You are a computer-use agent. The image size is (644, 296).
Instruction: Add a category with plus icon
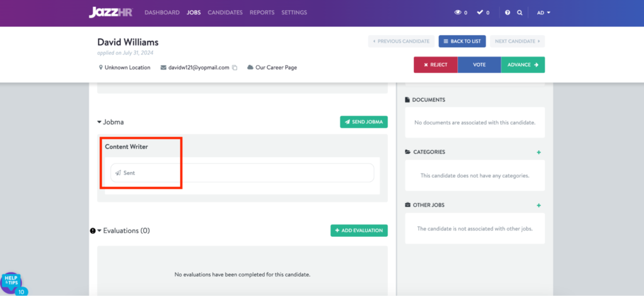538,152
